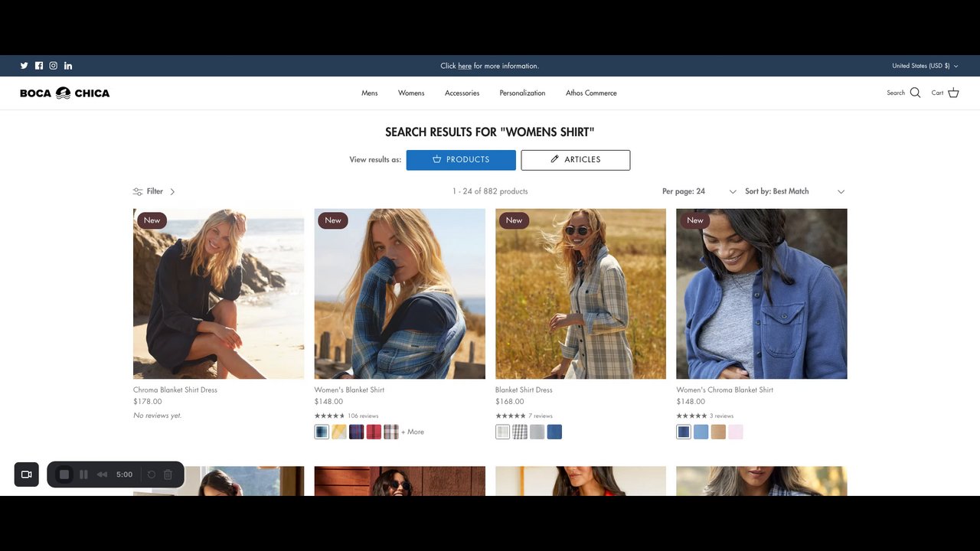Click the five star rating of Blanket Shirt Dress
Screen dimensions: 980x551
[x=511, y=416]
